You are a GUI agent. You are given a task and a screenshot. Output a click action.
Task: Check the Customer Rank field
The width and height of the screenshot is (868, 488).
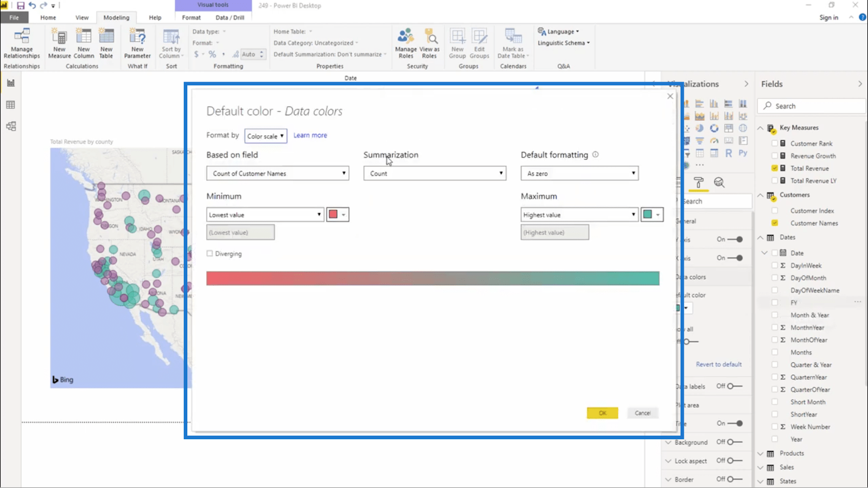775,143
